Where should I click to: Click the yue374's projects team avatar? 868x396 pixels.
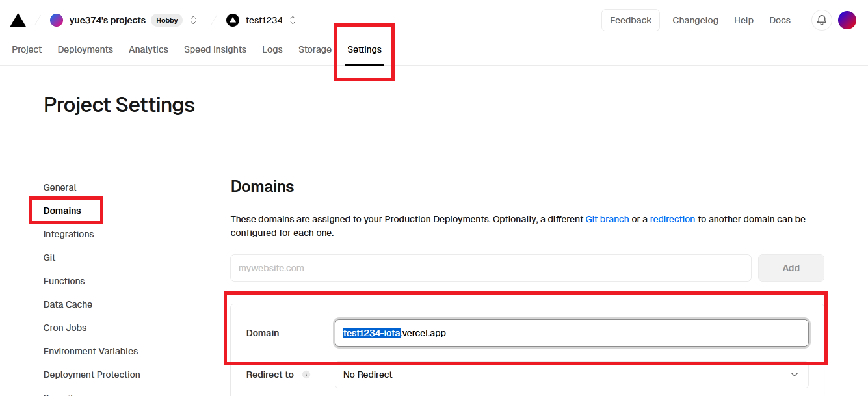pos(57,20)
